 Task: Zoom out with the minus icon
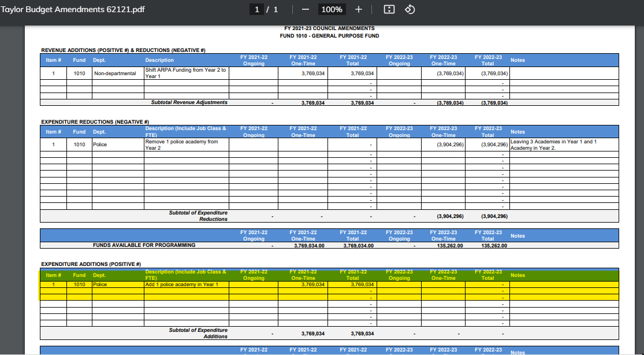tap(305, 9)
